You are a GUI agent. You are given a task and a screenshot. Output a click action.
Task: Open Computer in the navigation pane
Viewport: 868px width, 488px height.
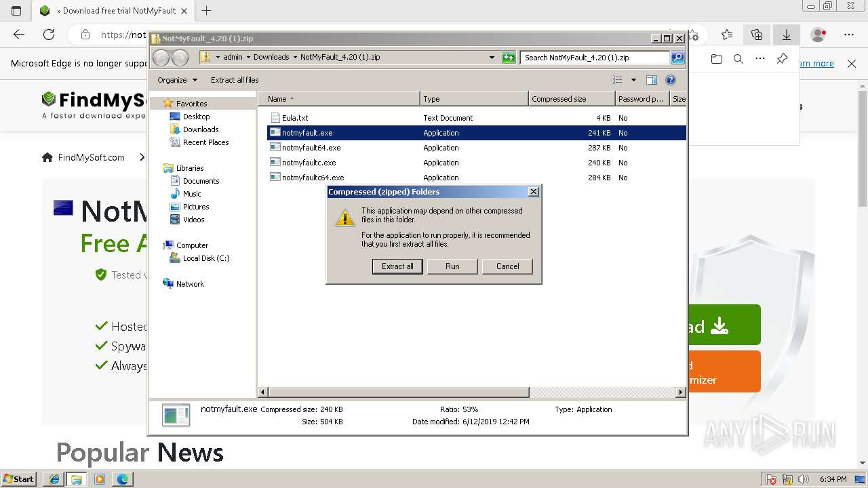192,245
